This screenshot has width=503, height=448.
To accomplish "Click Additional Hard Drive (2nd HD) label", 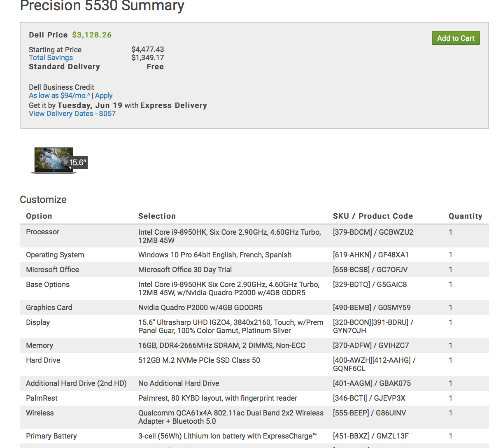I will click(x=76, y=383).
